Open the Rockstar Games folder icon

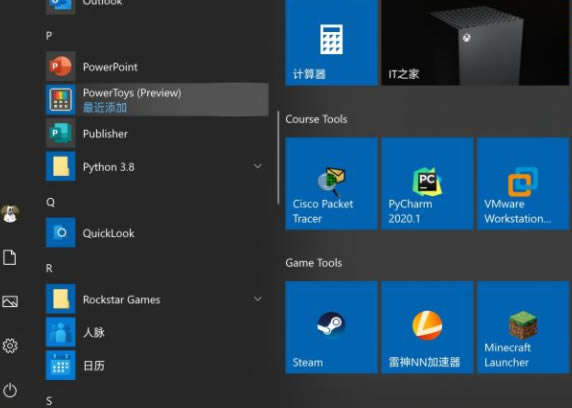(61, 299)
